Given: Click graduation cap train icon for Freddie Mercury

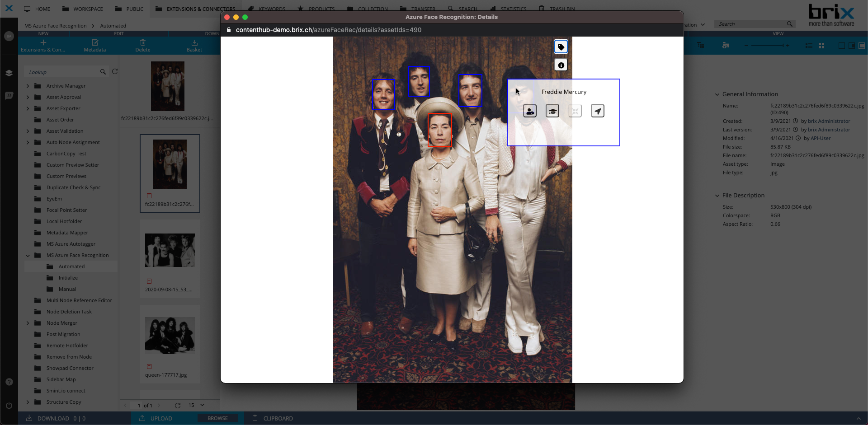Looking at the screenshot, I should pos(552,111).
